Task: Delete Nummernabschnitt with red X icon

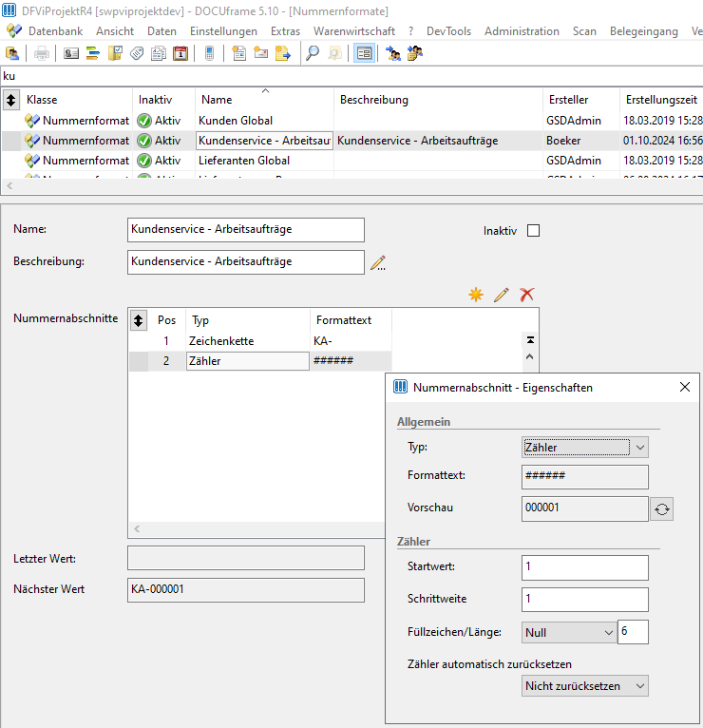Action: [x=526, y=295]
